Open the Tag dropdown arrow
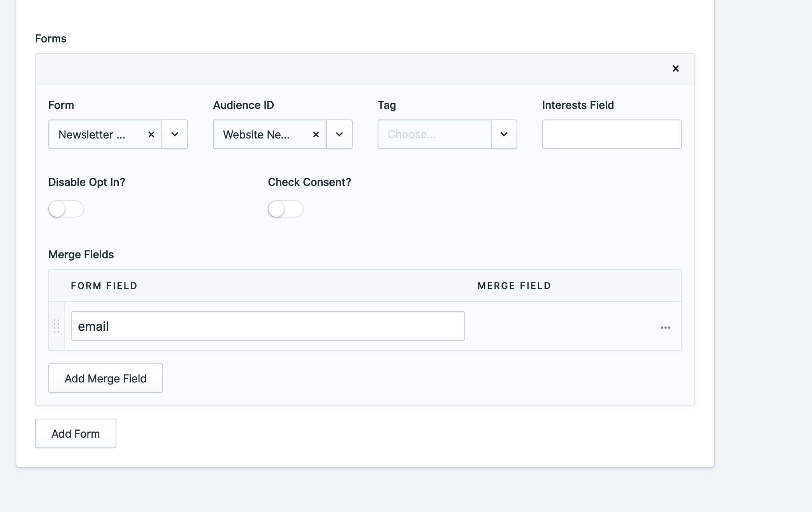 pos(504,134)
